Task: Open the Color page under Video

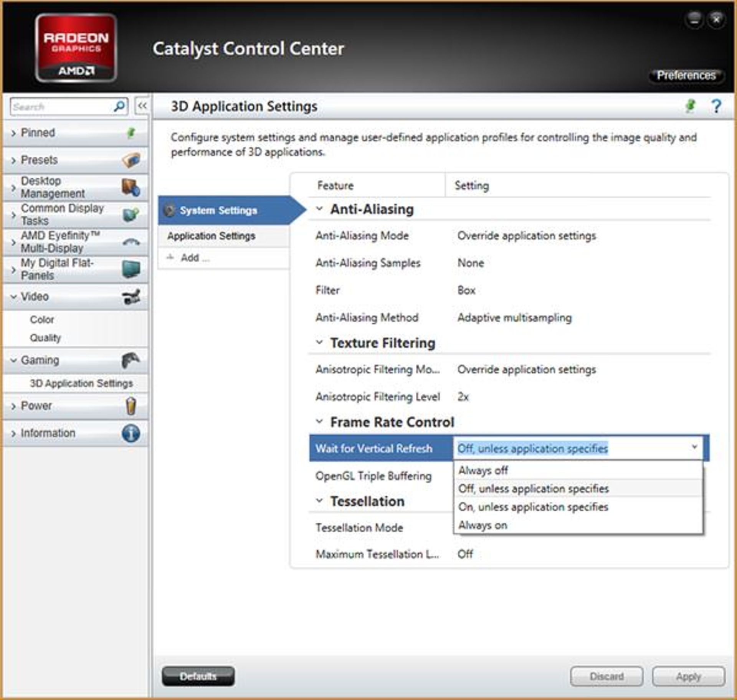Action: [x=42, y=320]
